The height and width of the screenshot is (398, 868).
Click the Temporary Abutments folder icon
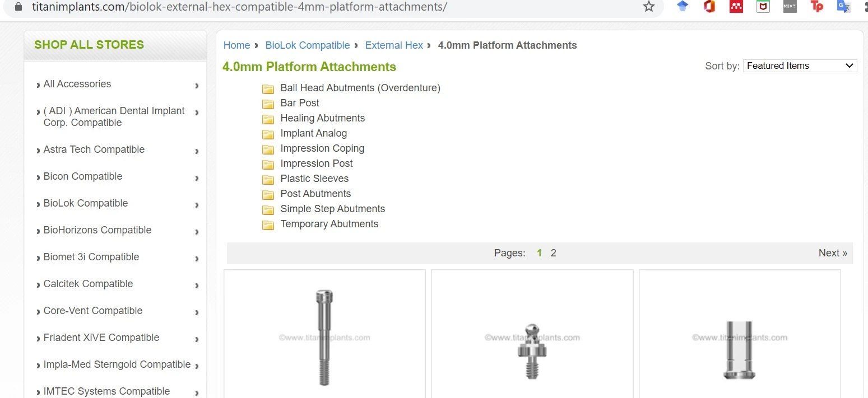coord(268,225)
